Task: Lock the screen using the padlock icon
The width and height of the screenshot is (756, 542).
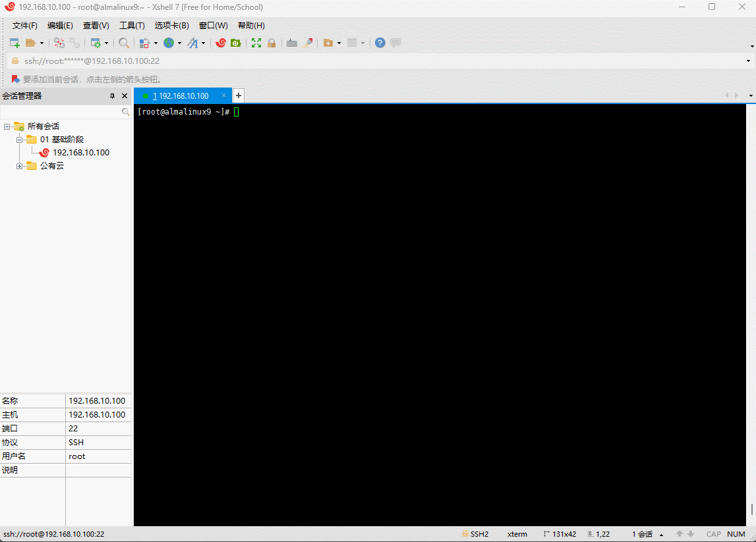Action: coord(271,43)
